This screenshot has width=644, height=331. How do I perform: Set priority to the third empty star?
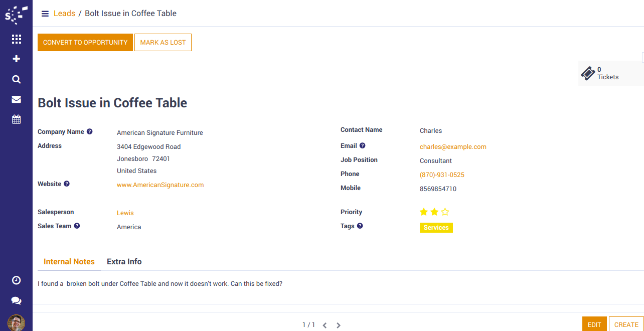[x=445, y=212]
